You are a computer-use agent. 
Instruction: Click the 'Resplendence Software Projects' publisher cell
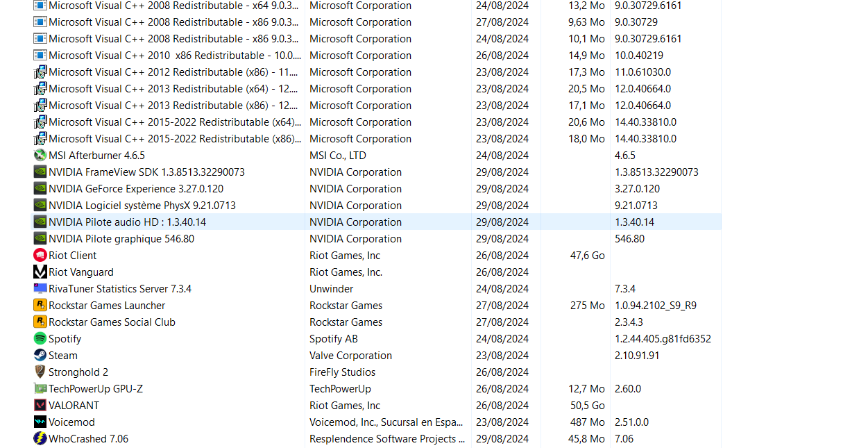pyautogui.click(x=387, y=439)
